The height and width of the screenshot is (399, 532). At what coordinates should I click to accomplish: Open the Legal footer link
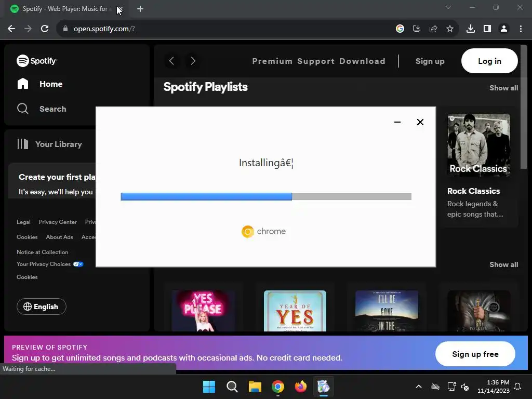[23, 222]
